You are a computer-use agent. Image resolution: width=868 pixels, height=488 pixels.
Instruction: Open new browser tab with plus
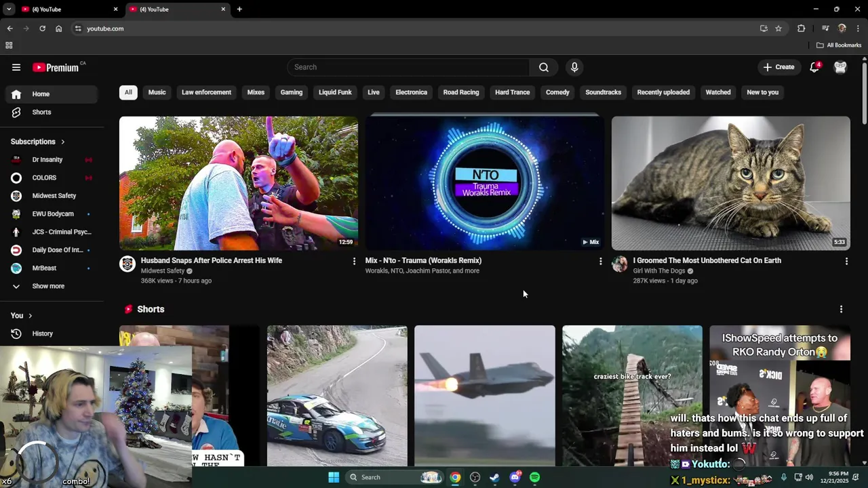(x=239, y=9)
